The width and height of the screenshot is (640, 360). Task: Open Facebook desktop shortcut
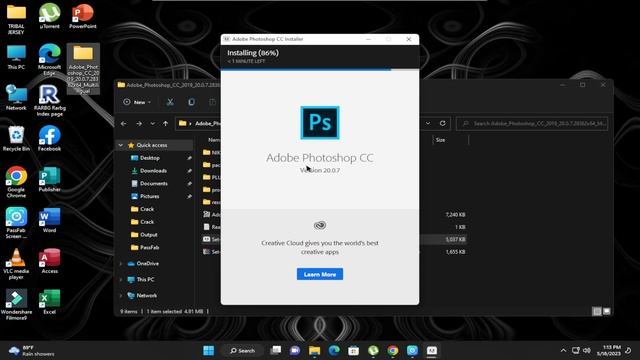point(49,139)
